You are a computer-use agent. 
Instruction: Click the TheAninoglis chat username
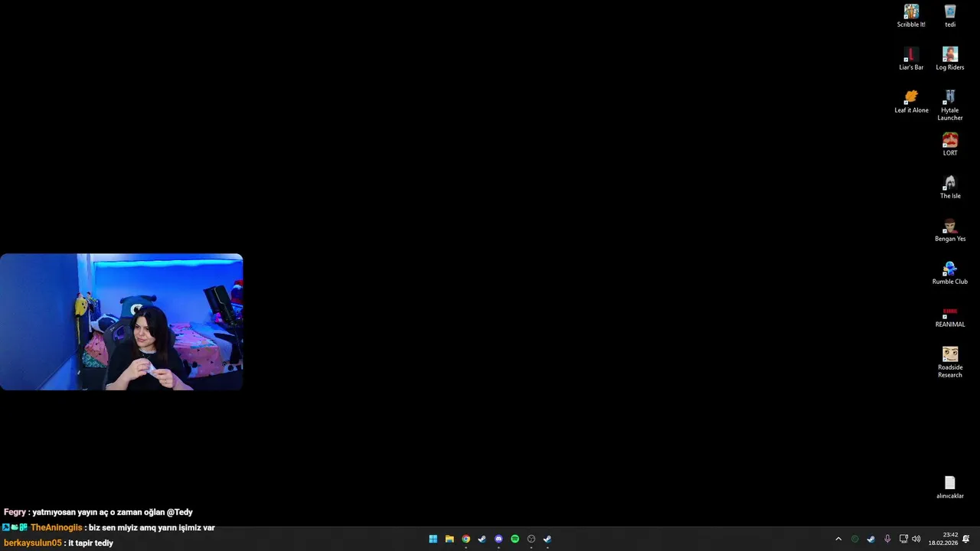click(56, 527)
